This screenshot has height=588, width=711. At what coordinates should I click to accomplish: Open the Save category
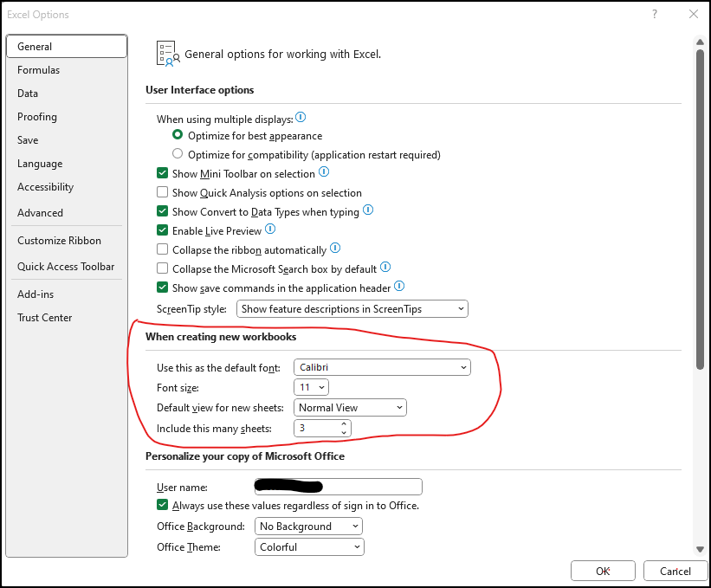(x=67, y=140)
